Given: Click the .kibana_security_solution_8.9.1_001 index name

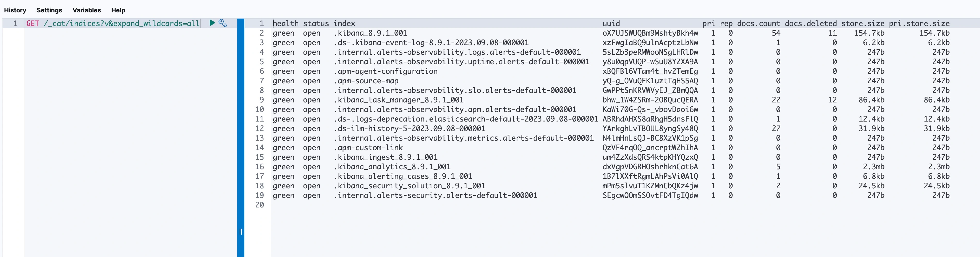Looking at the screenshot, I should 409,186.
